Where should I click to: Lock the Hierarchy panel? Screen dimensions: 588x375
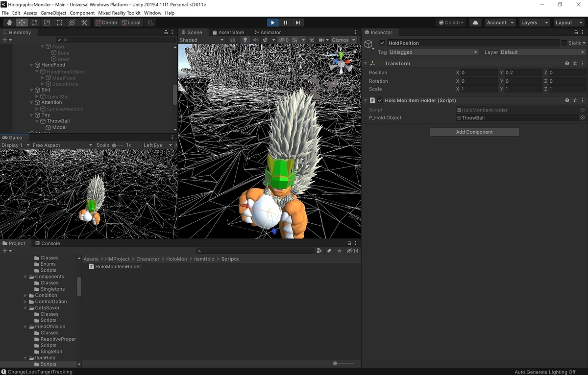pyautogui.click(x=166, y=32)
